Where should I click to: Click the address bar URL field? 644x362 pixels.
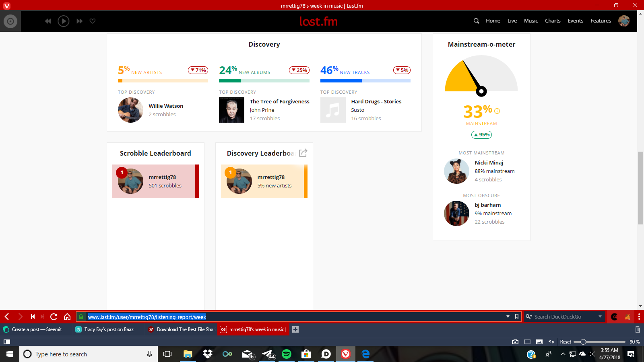tap(296, 317)
